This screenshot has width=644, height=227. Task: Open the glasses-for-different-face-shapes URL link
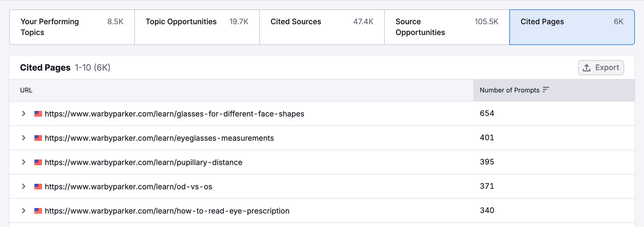pyautogui.click(x=174, y=114)
